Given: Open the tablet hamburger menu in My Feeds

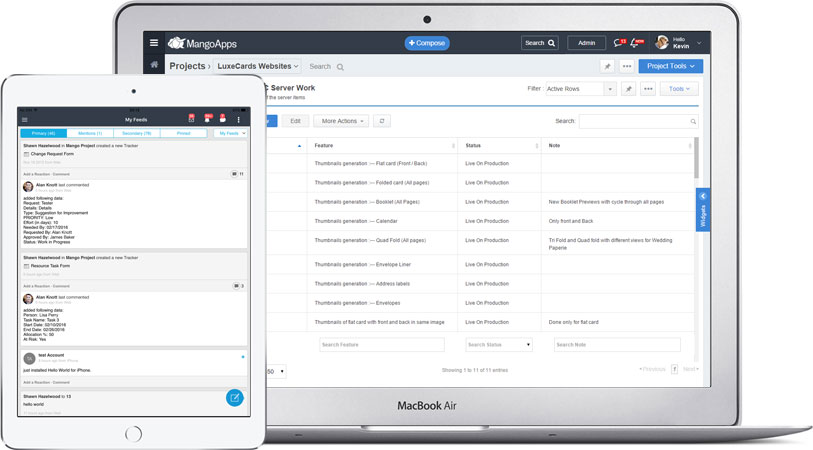Looking at the screenshot, I should [x=24, y=120].
